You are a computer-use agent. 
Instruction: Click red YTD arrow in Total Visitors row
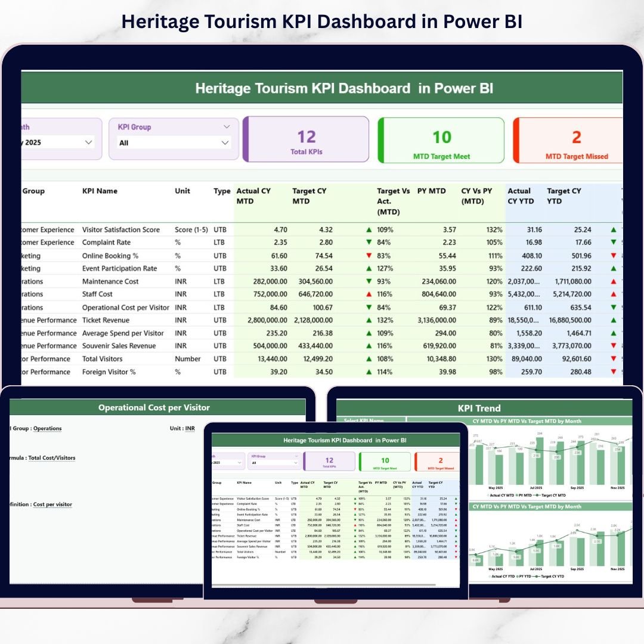point(614,359)
